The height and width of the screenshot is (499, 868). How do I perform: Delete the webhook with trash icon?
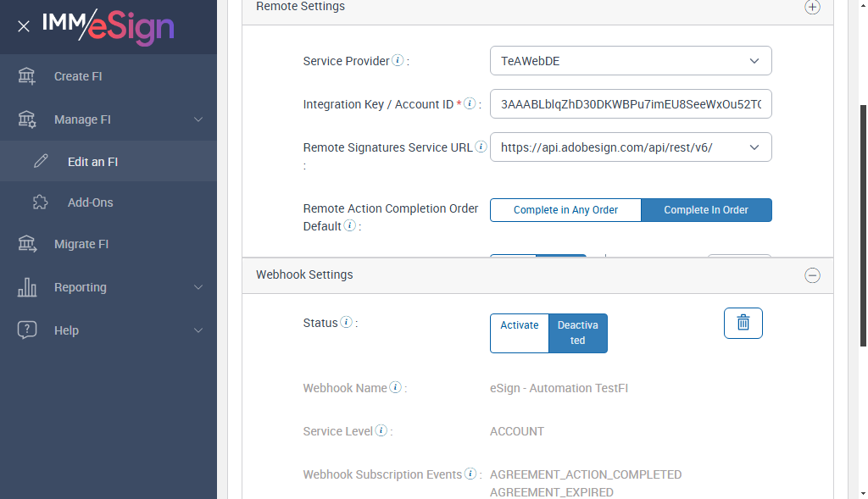pos(743,323)
